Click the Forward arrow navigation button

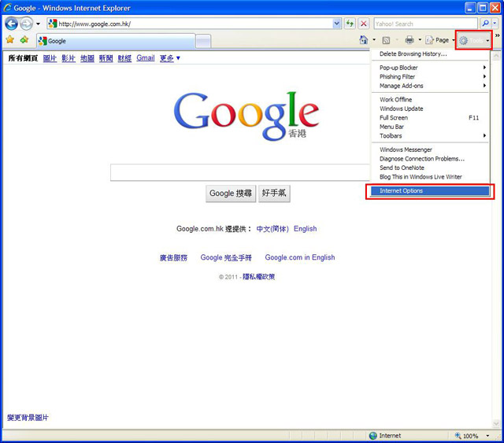(26, 24)
